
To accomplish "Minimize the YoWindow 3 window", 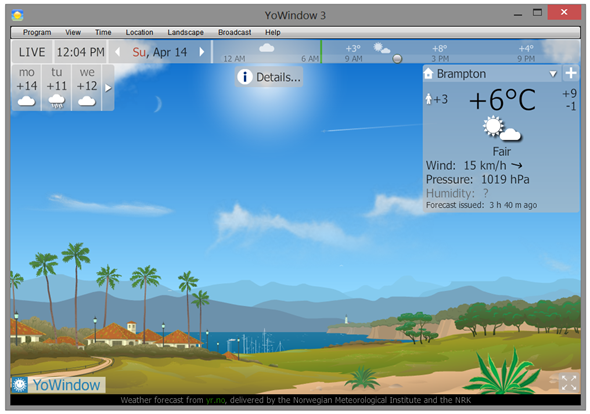I will tap(518, 15).
